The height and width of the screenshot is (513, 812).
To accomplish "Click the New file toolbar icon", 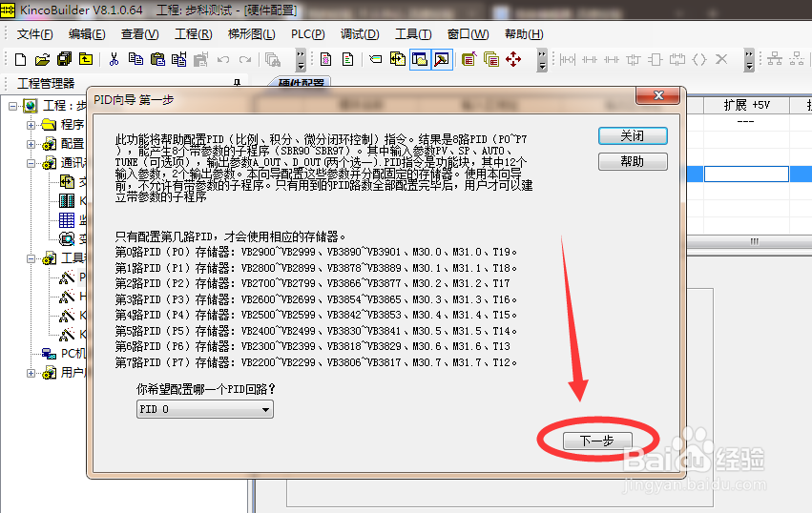I will pyautogui.click(x=20, y=59).
